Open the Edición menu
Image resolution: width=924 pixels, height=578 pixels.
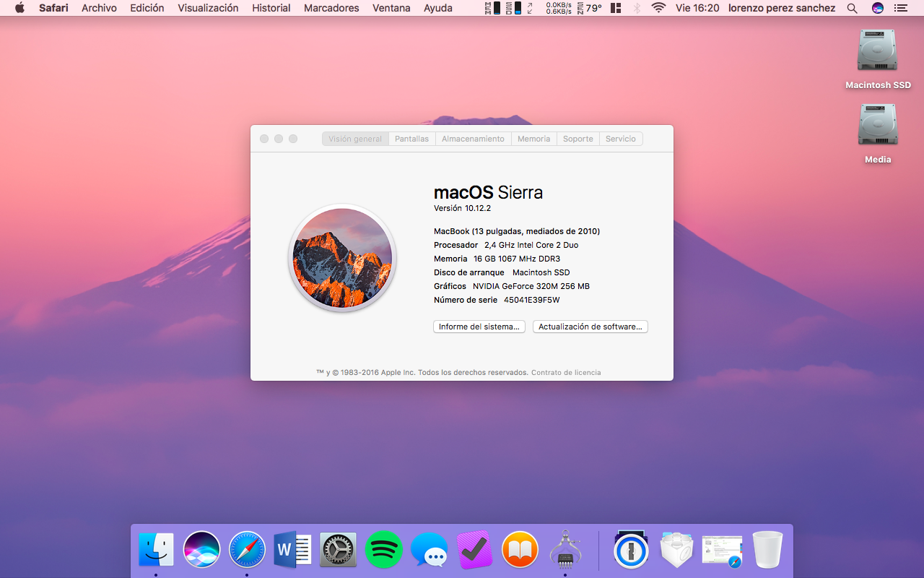pos(147,8)
